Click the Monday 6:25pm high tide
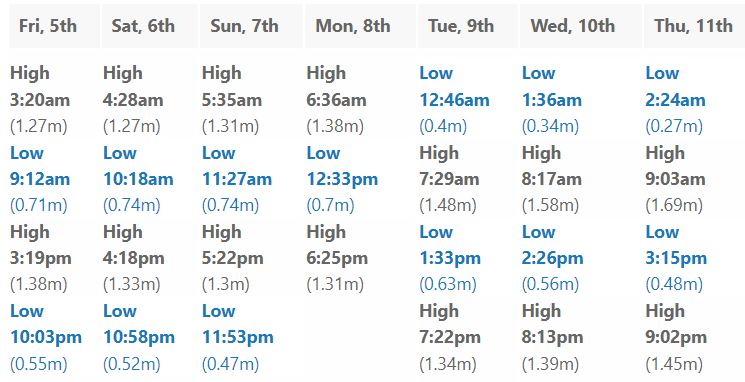Screen dimensions: 745x382 337,258
